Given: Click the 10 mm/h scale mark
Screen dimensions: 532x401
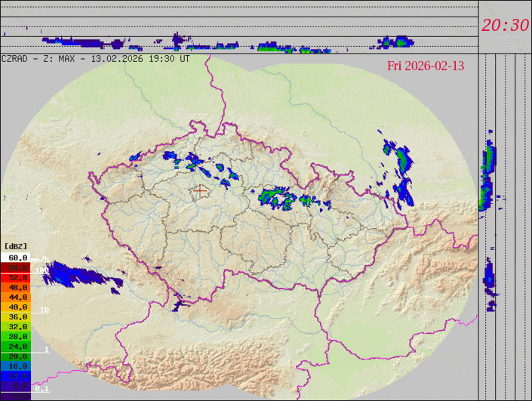Looking at the screenshot, I should [45, 310].
